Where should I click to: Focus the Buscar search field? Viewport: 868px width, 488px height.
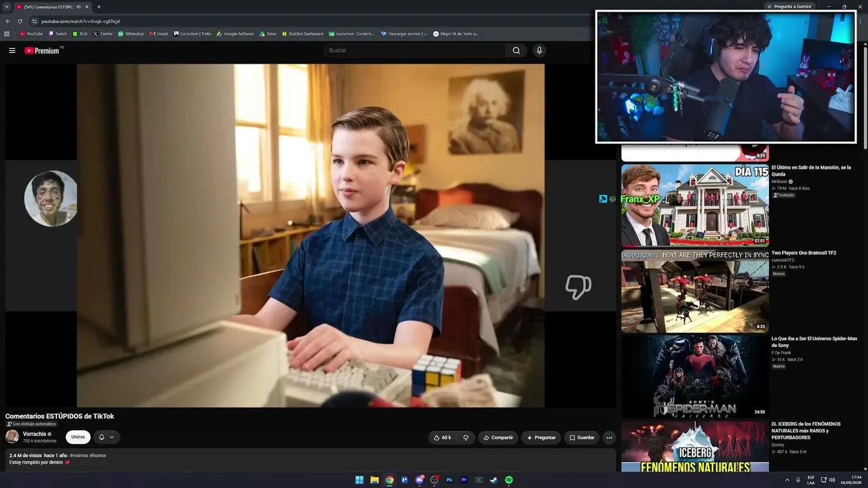415,50
